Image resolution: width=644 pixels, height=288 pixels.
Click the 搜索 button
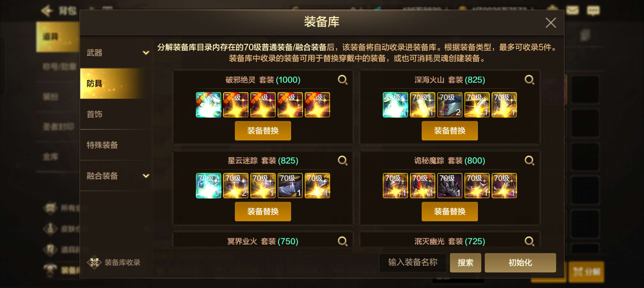[x=465, y=262]
